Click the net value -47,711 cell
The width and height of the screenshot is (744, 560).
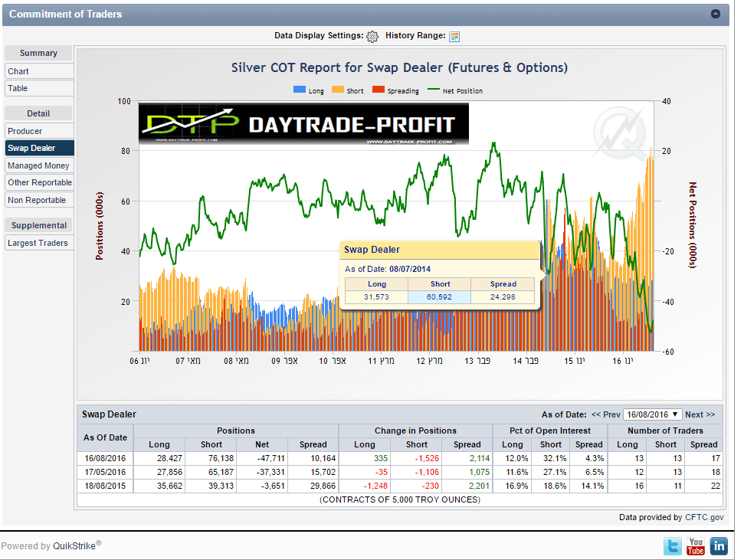262,458
